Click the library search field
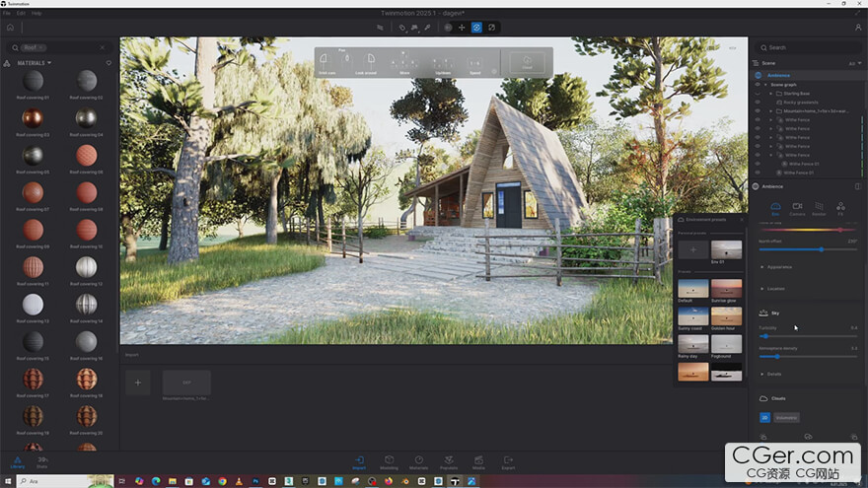Screen dimensions: 868x488 [58, 47]
